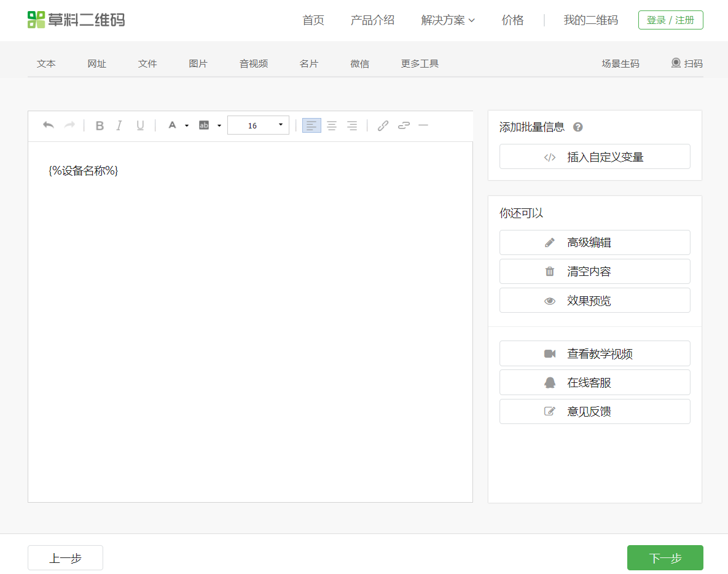Toggle underline formatting
Viewport: 728px width, 574px height.
140,125
